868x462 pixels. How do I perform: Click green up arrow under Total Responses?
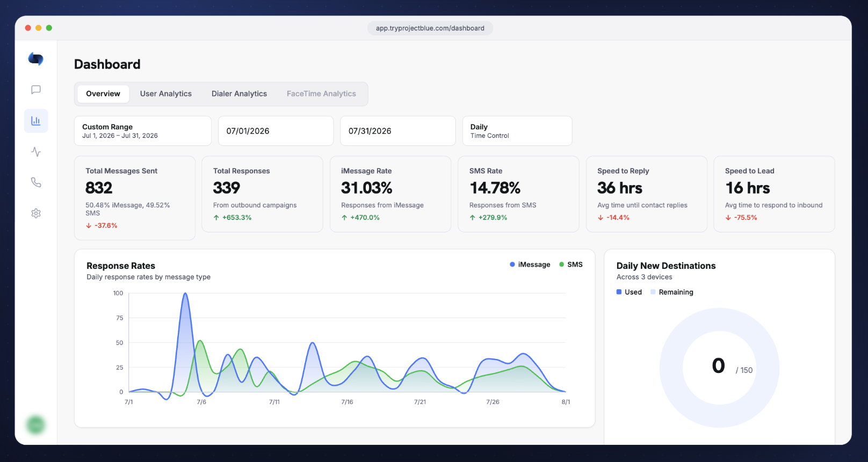[216, 218]
